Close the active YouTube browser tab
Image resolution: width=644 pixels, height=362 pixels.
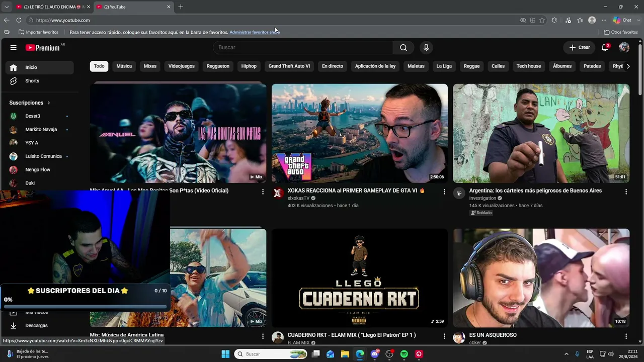pos(169,7)
